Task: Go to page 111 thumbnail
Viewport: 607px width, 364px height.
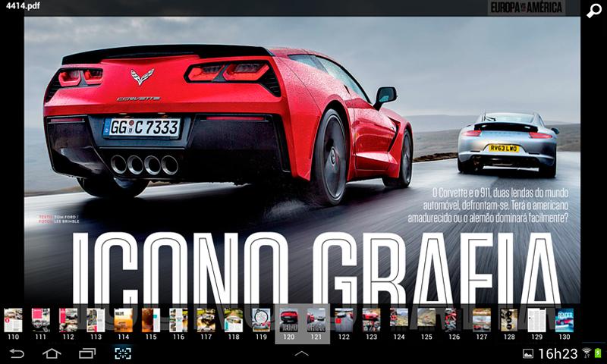Action: click(41, 320)
